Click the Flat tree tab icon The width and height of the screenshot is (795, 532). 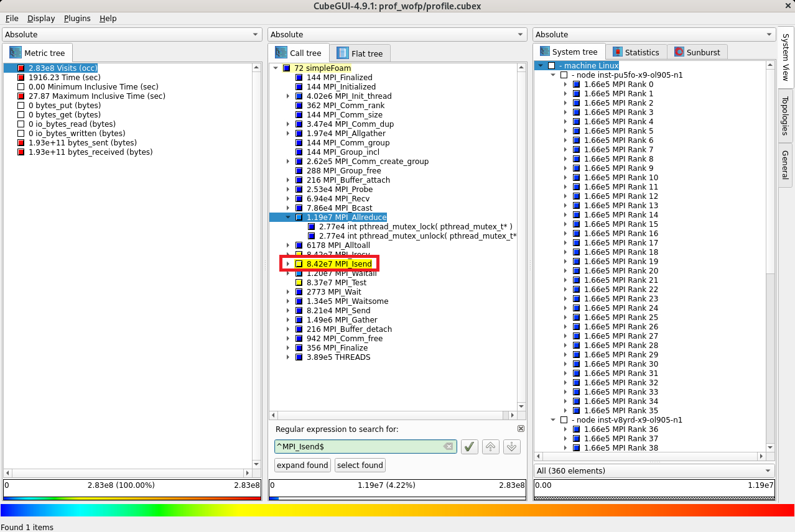[343, 53]
